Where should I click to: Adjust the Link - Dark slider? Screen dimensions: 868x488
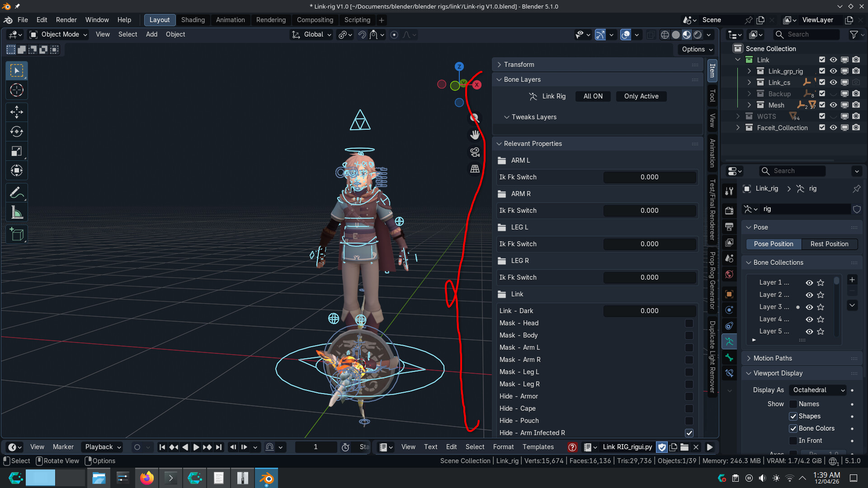click(650, 311)
